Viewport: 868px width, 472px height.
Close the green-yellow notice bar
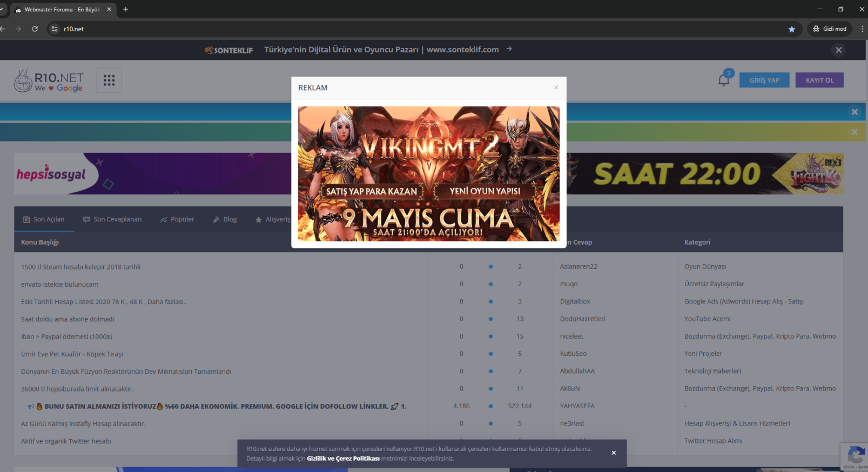pos(854,132)
